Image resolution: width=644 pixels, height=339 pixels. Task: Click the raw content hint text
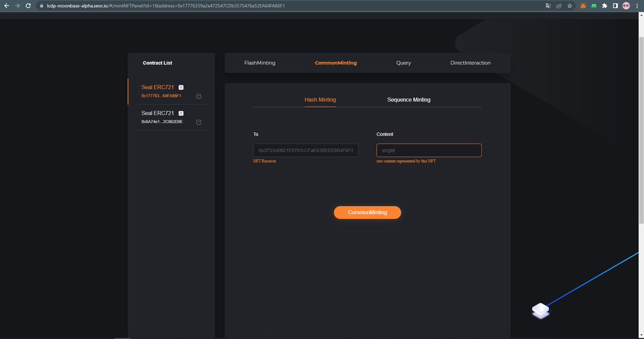click(x=406, y=161)
